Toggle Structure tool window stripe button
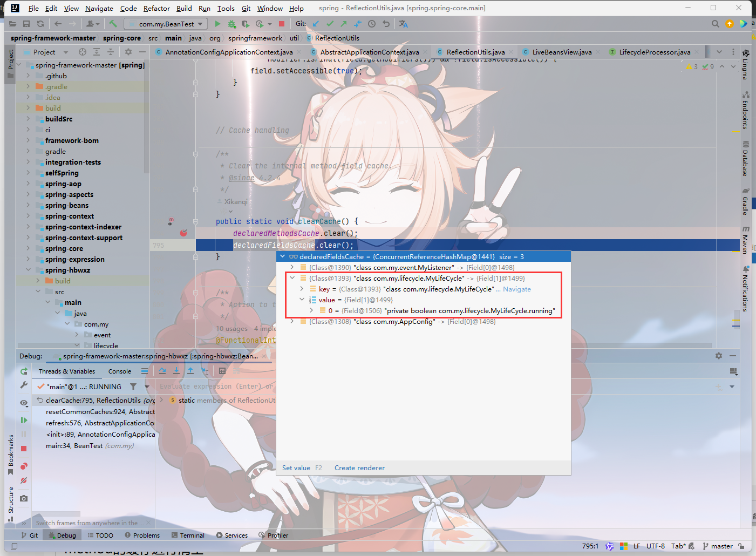This screenshot has width=756, height=556. coord(10,504)
